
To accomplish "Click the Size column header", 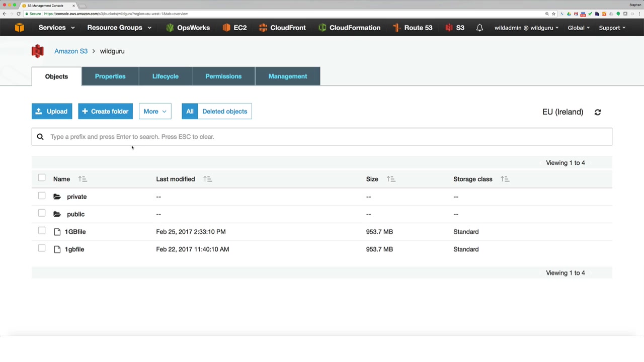I will pos(372,179).
